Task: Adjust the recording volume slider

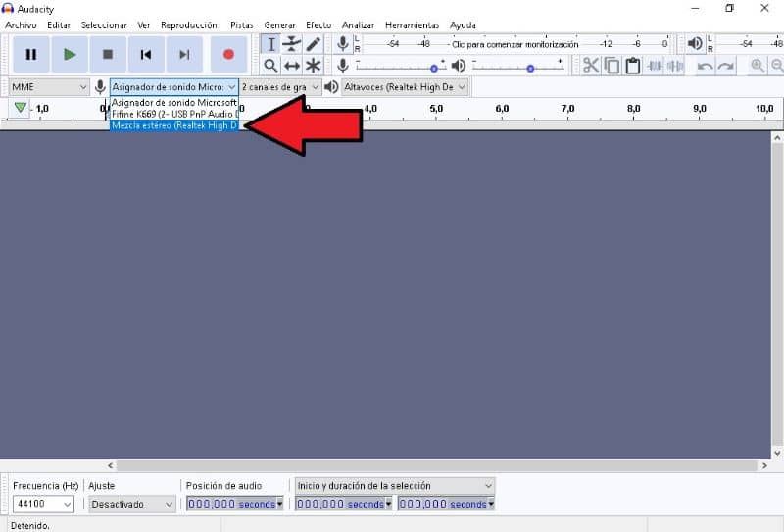Action: (401, 67)
